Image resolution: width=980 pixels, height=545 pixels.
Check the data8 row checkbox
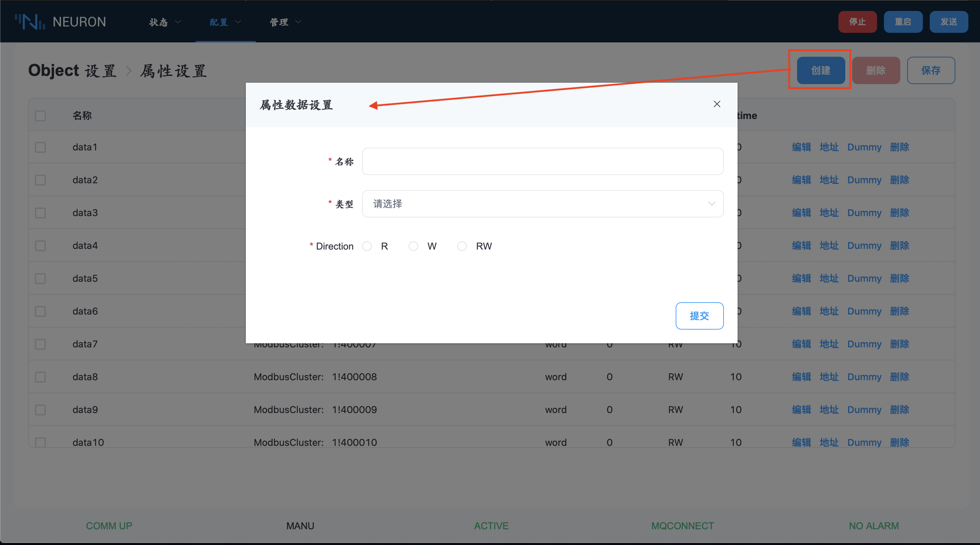(40, 377)
